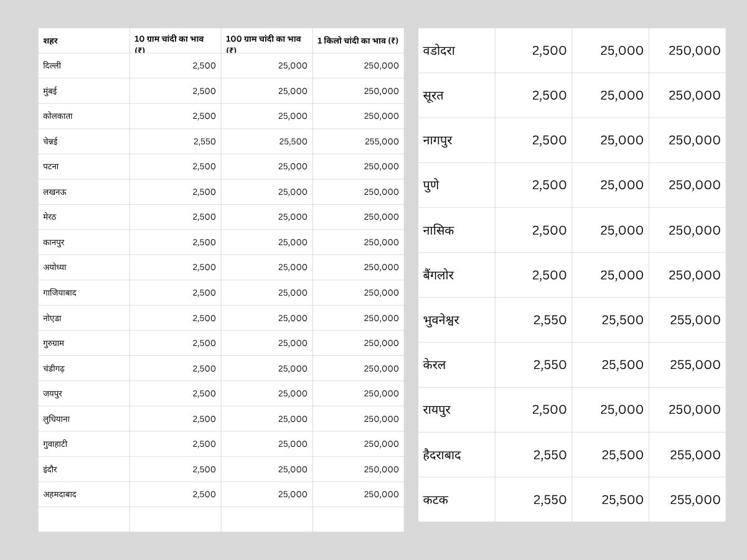The height and width of the screenshot is (560, 747).
Task: Click the नागपुर city cell
Action: tap(438, 141)
